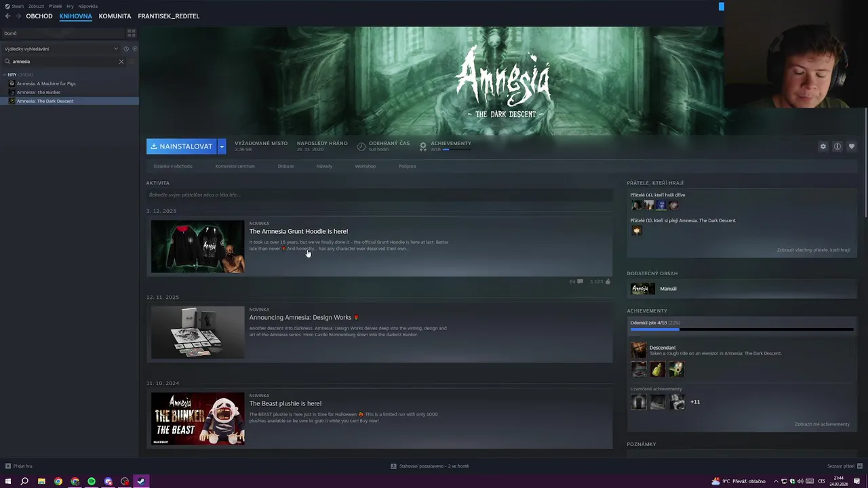Clear the amnesia search text
This screenshot has height=488, width=868.
point(121,62)
